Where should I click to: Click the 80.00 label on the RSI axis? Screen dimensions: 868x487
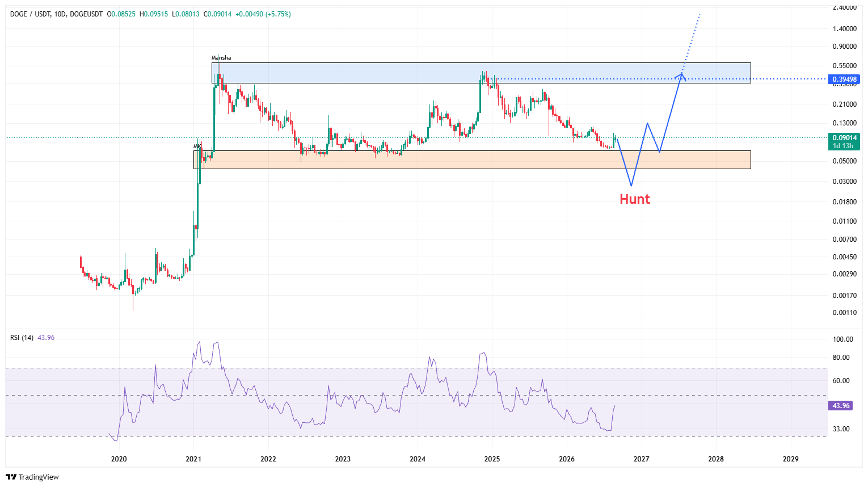[842, 358]
